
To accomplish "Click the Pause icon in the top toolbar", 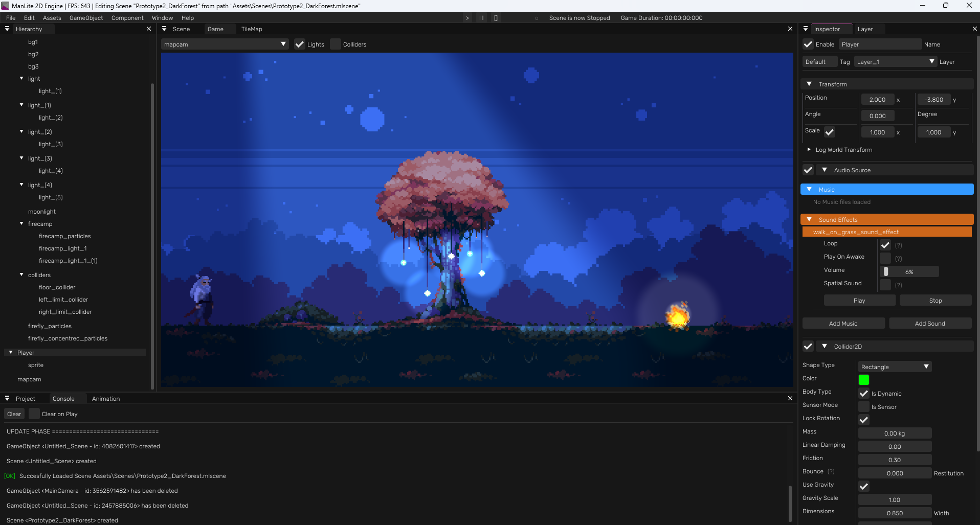I will 481,18.
